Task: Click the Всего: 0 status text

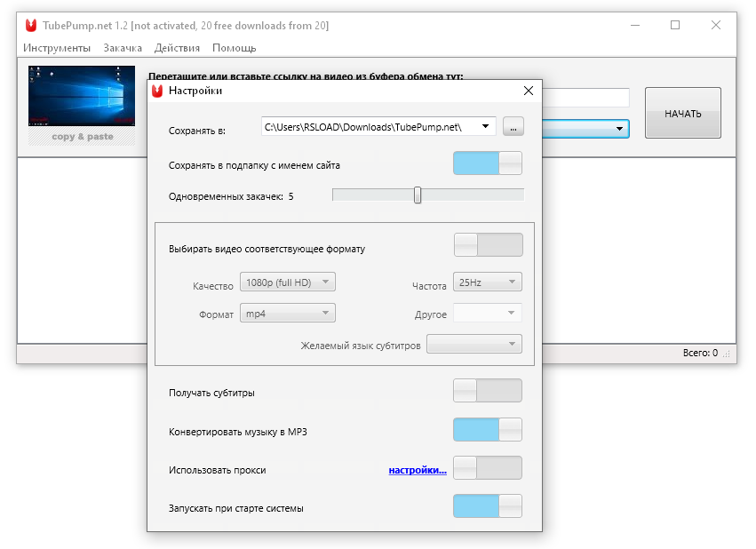Action: 700,353
